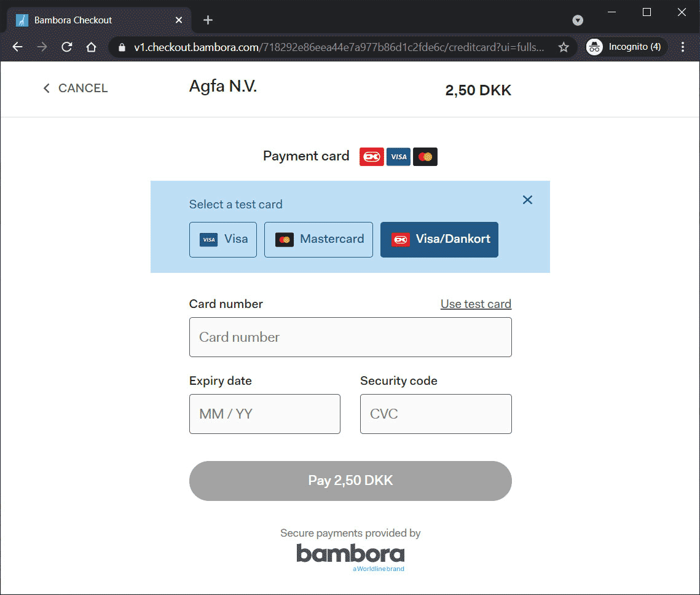700x595 pixels.
Task: Click the Dankort logo beside Payment card
Action: 371,157
